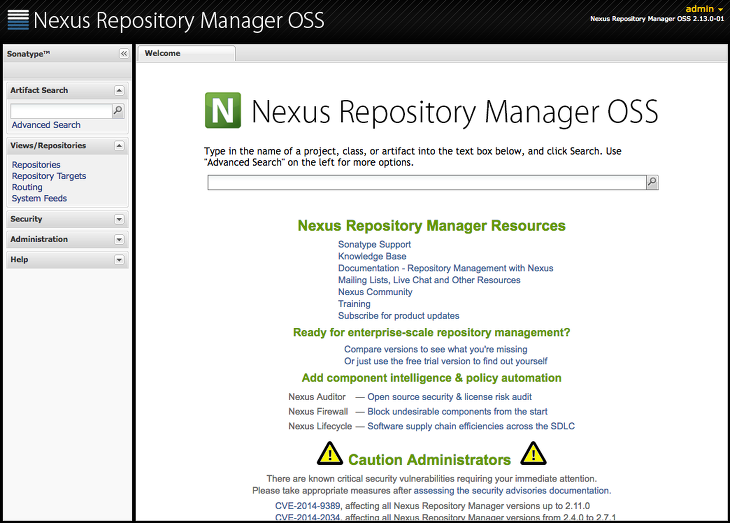Click the Nexus Auditor label
The width and height of the screenshot is (730, 523).
coord(317,397)
